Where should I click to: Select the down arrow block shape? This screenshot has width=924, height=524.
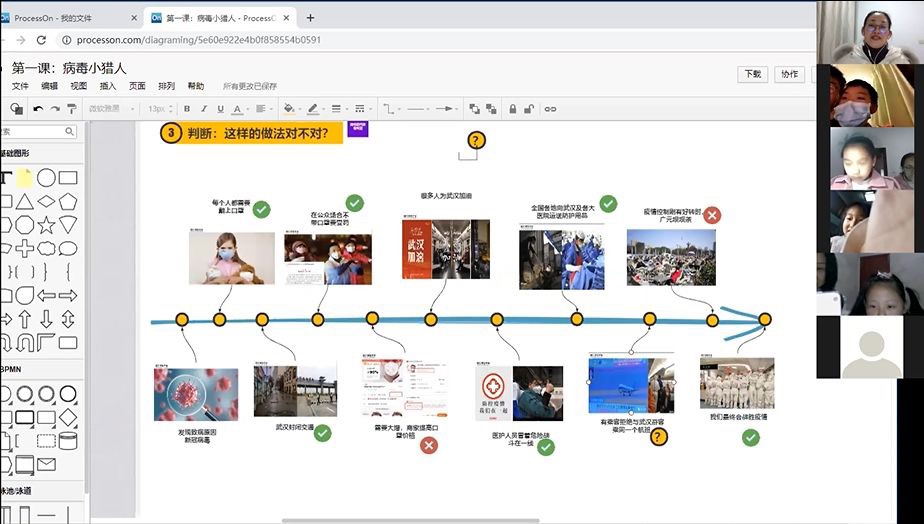point(46,319)
